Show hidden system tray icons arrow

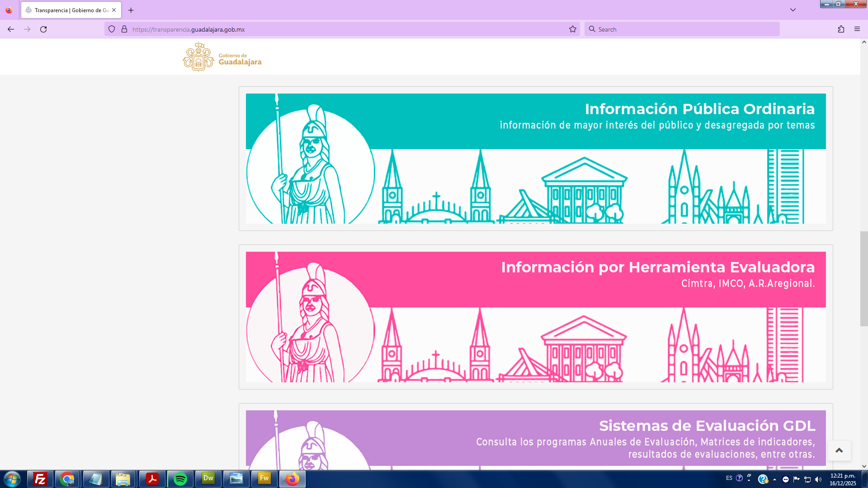[x=774, y=479]
